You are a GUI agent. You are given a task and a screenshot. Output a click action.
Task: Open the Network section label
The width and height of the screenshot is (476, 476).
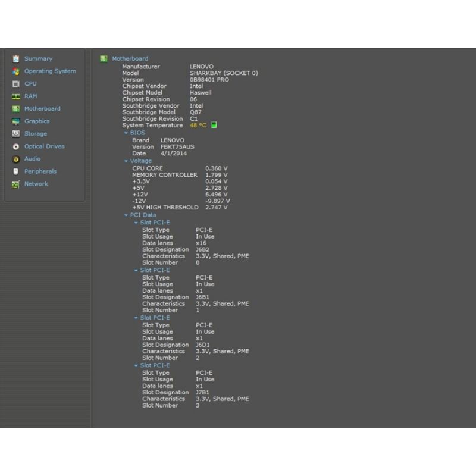click(x=36, y=184)
